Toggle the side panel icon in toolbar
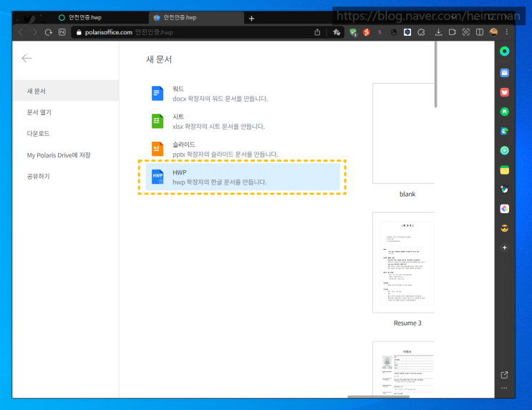This screenshot has height=410, width=532. coord(480,32)
